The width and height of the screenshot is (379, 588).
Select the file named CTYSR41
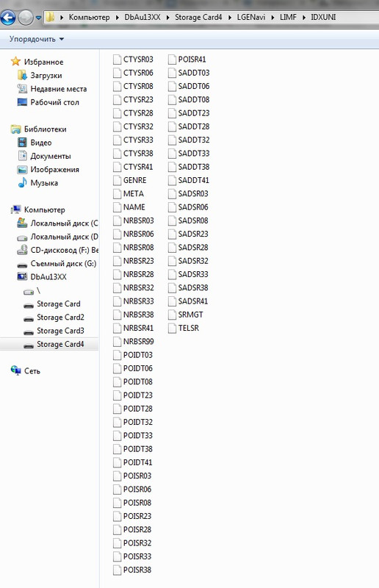(x=138, y=167)
